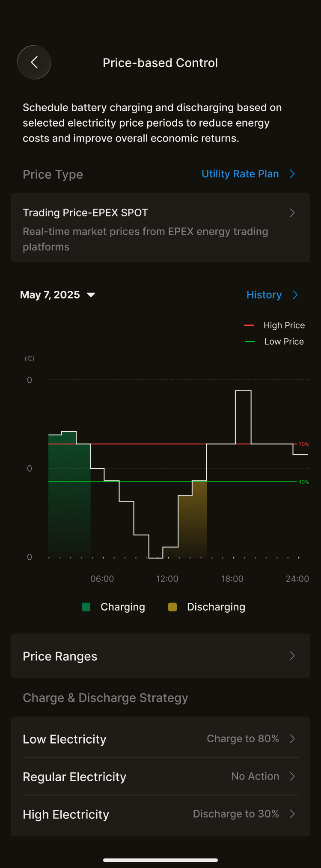The image size is (321, 868).
Task: Click the chevron next to Charge to 80%
Action: pos(292,739)
